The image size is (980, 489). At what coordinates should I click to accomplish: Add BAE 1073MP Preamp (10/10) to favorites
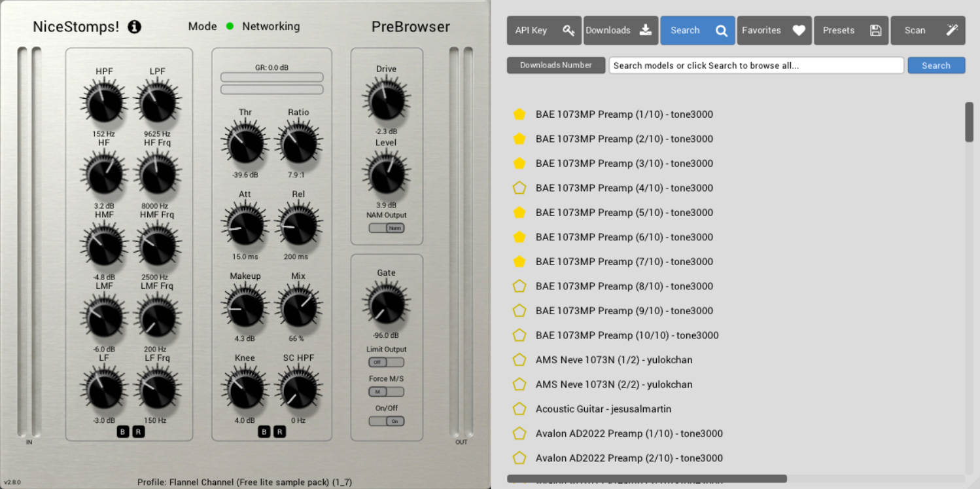519,335
